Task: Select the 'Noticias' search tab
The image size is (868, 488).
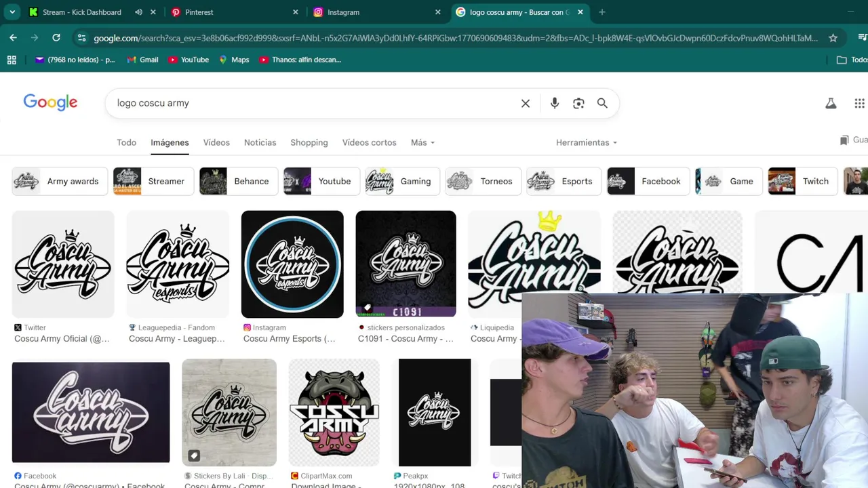Action: [260, 142]
